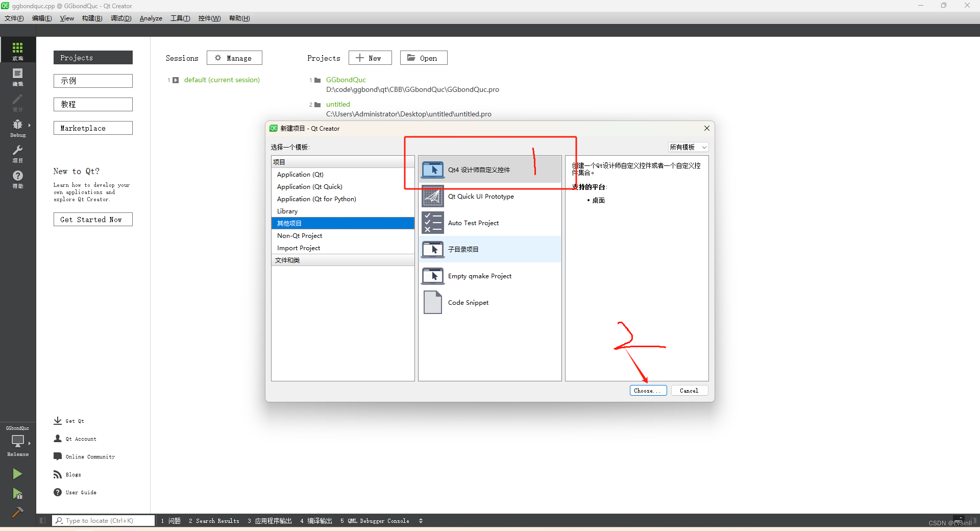Expand the 所有模板 template filter dropdown
The image size is (980, 531).
[x=688, y=147]
